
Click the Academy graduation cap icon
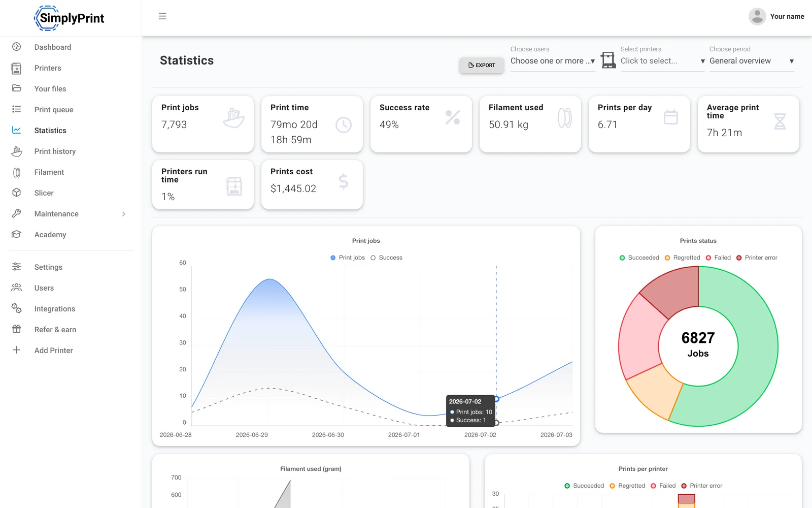pyautogui.click(x=17, y=234)
